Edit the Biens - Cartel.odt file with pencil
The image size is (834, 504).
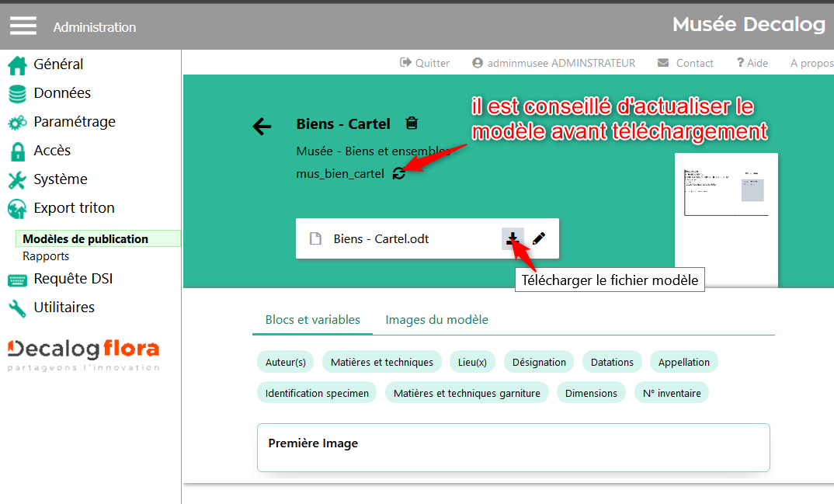[x=539, y=238]
